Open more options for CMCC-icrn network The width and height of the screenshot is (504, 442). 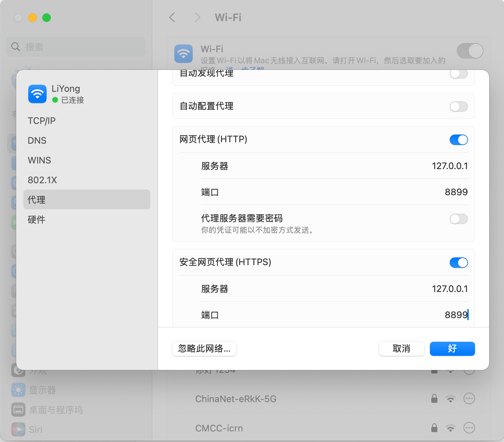point(469,428)
